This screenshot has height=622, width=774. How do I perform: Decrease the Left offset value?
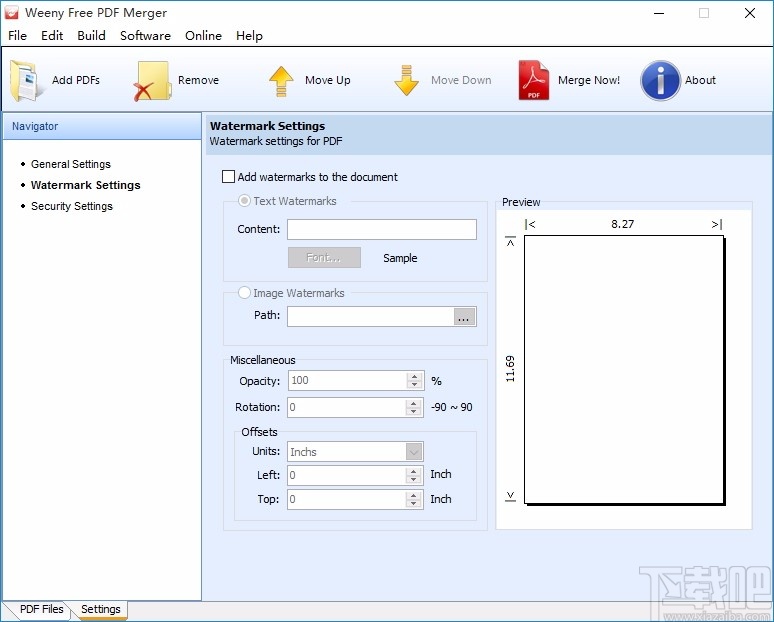click(x=414, y=479)
